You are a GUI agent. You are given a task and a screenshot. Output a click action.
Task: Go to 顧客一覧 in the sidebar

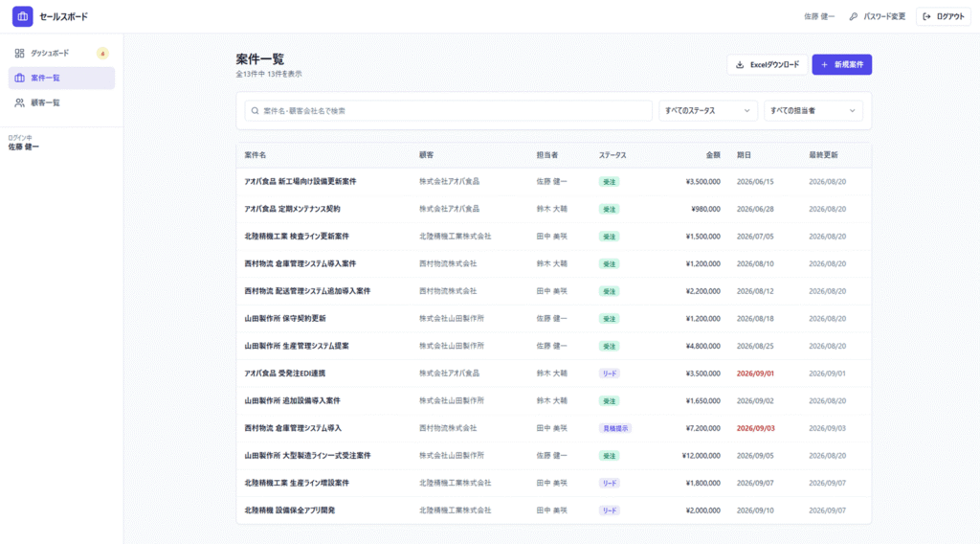click(61, 102)
